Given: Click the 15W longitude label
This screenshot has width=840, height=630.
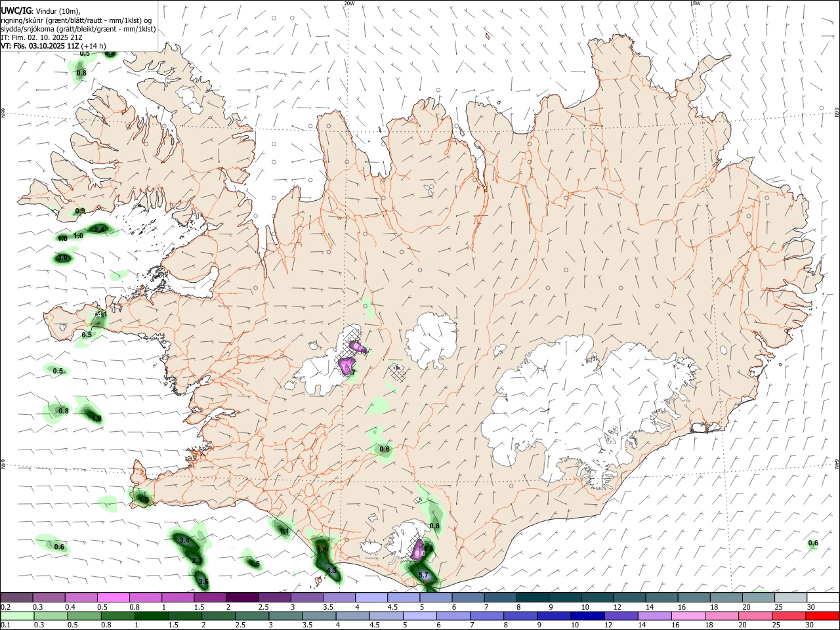Looking at the screenshot, I should pyautogui.click(x=695, y=3).
